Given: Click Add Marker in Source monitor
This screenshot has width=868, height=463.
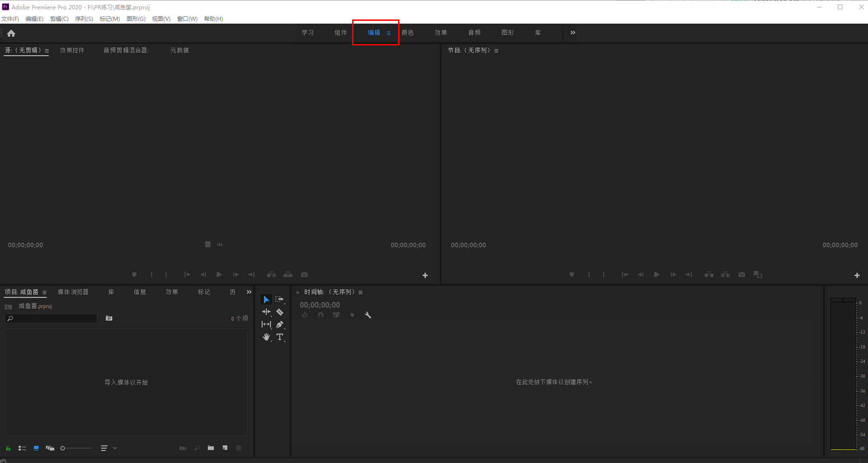Looking at the screenshot, I should click(135, 275).
